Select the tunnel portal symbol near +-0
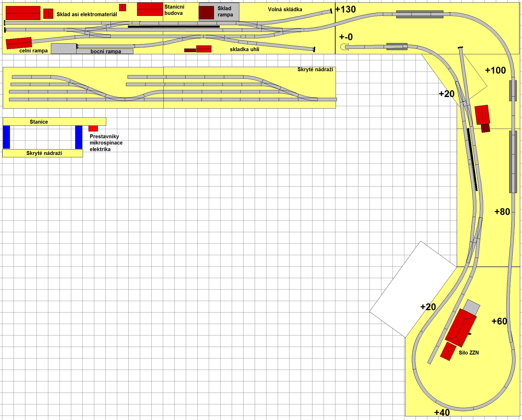This screenshot has height=420, width=522. point(344,47)
